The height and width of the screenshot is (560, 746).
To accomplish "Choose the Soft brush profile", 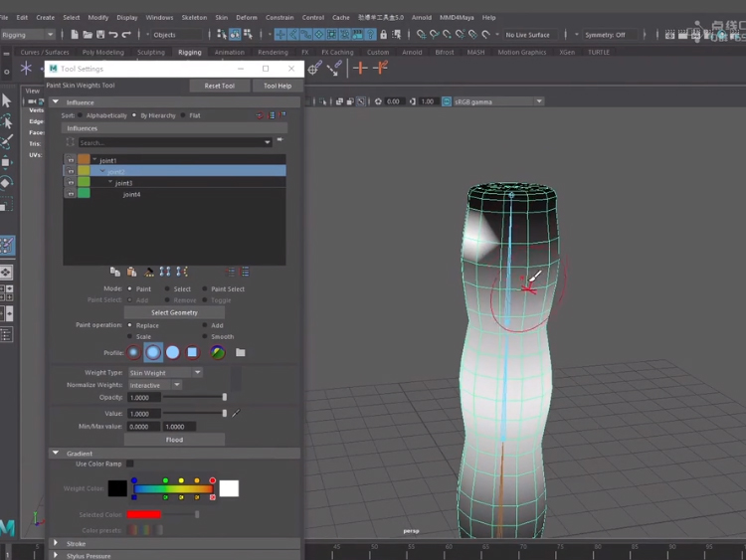I will (153, 352).
